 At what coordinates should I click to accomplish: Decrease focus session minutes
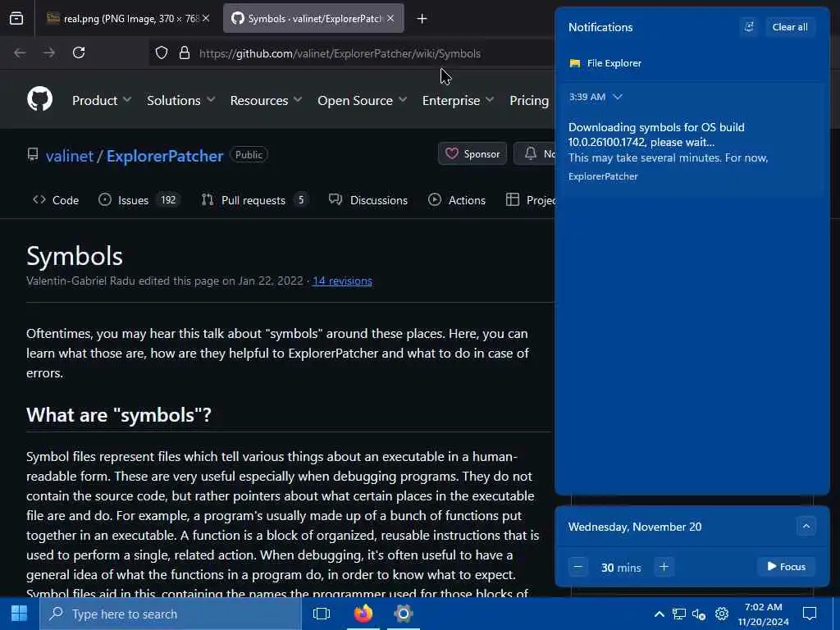coord(577,567)
